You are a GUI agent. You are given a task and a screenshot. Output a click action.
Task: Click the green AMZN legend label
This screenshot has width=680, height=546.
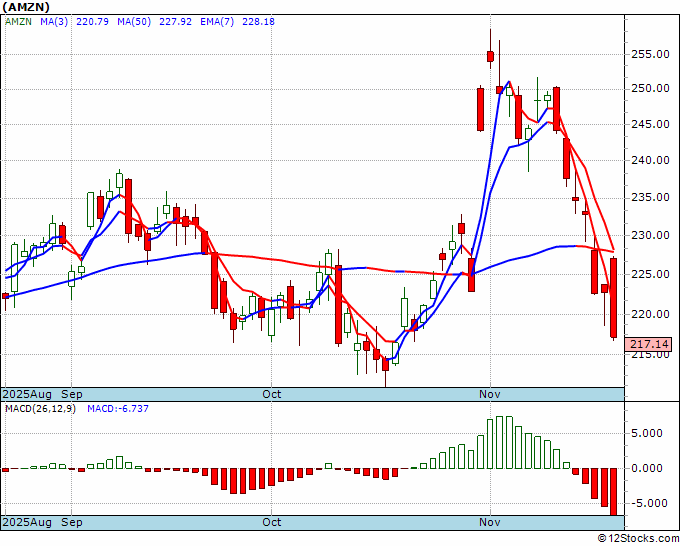pos(18,21)
